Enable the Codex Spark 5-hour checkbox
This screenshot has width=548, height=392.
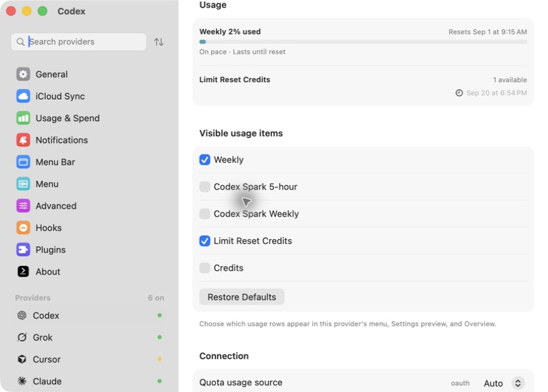[x=205, y=186]
